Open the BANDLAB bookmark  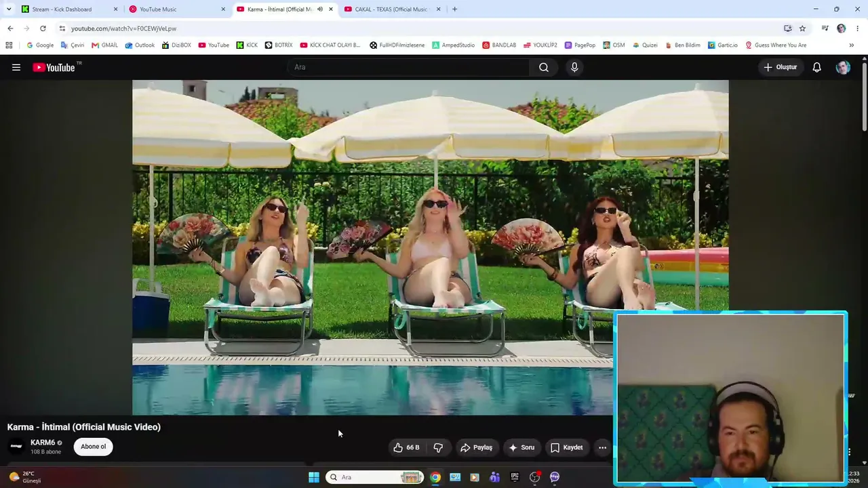(x=499, y=45)
